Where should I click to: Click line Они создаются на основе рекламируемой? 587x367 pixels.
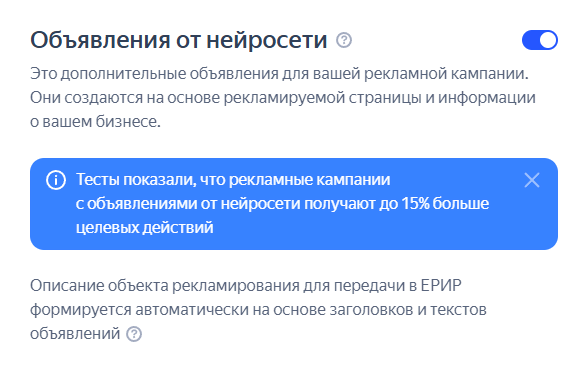pos(283,97)
